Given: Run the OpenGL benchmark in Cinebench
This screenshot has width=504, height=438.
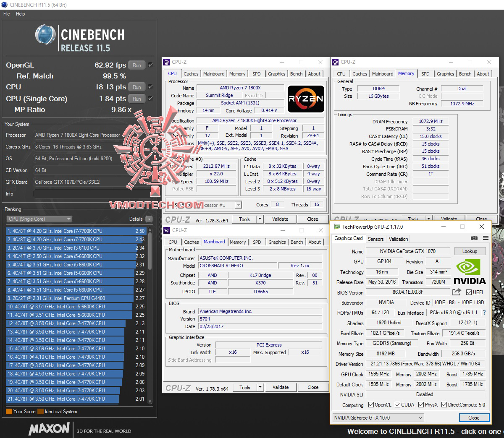Looking at the screenshot, I should [136, 65].
